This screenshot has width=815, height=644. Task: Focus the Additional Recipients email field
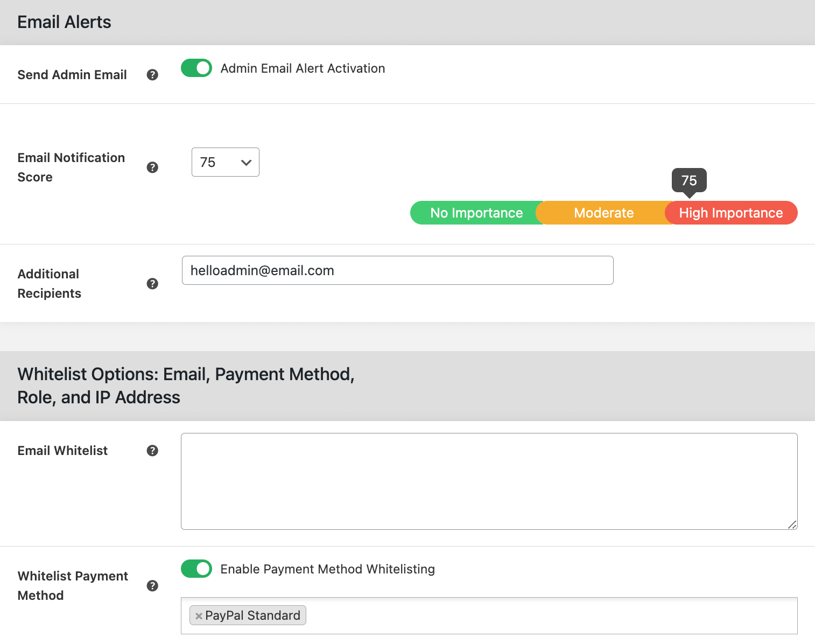pyautogui.click(x=397, y=270)
